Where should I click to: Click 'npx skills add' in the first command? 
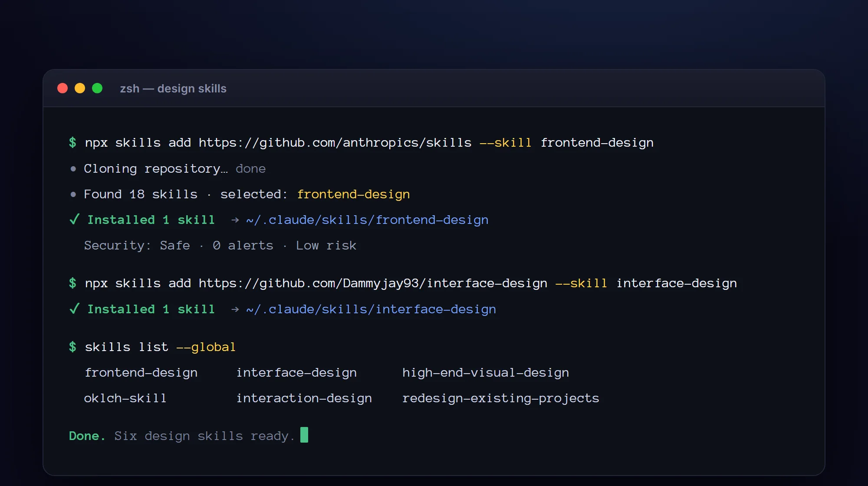pos(138,143)
